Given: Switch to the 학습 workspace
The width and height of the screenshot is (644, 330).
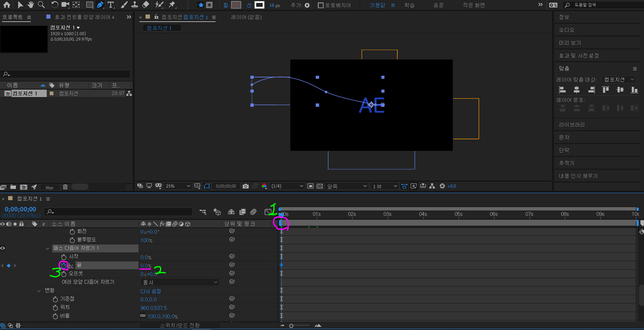Looking at the screenshot, I should coord(409,5).
